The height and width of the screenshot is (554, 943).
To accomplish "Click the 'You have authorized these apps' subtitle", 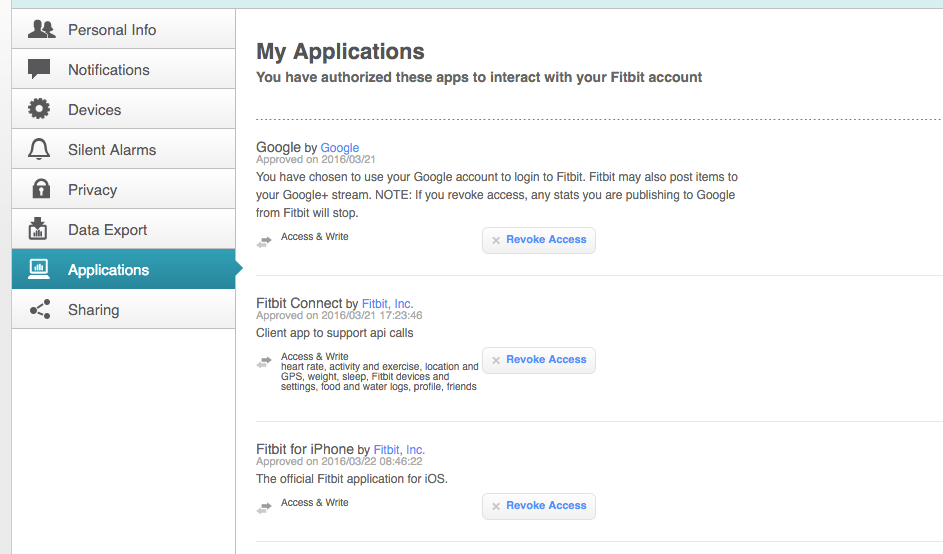I will (x=479, y=77).
